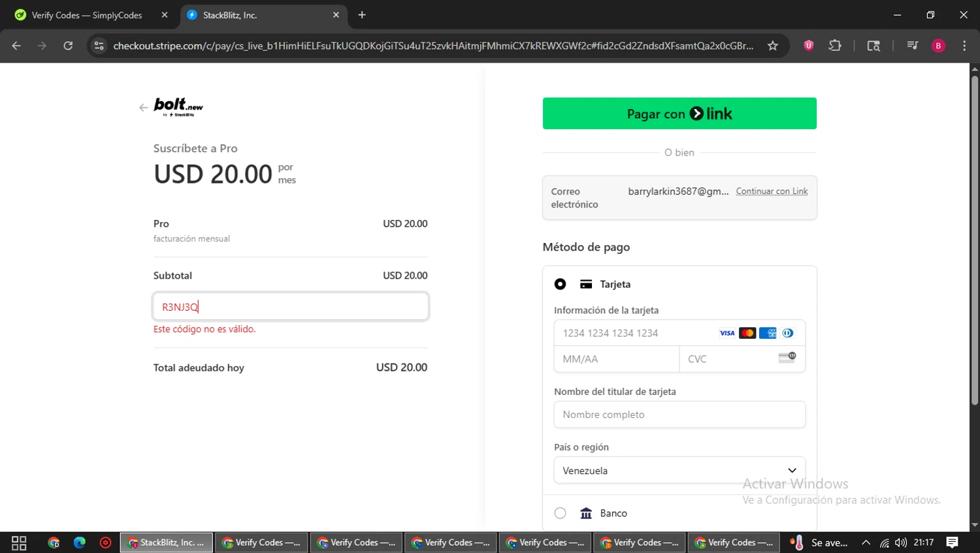The height and width of the screenshot is (553, 980).
Task: Open the Windows Start button
Action: [19, 543]
